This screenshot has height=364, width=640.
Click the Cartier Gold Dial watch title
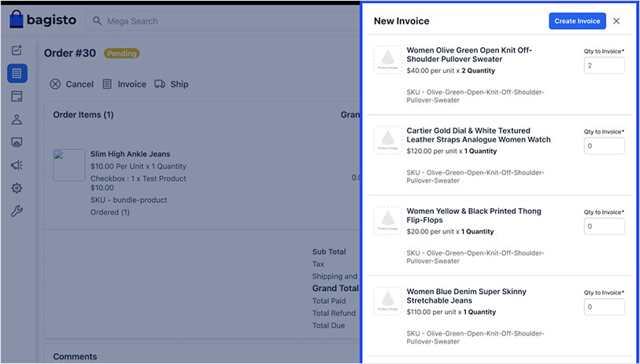tap(479, 135)
